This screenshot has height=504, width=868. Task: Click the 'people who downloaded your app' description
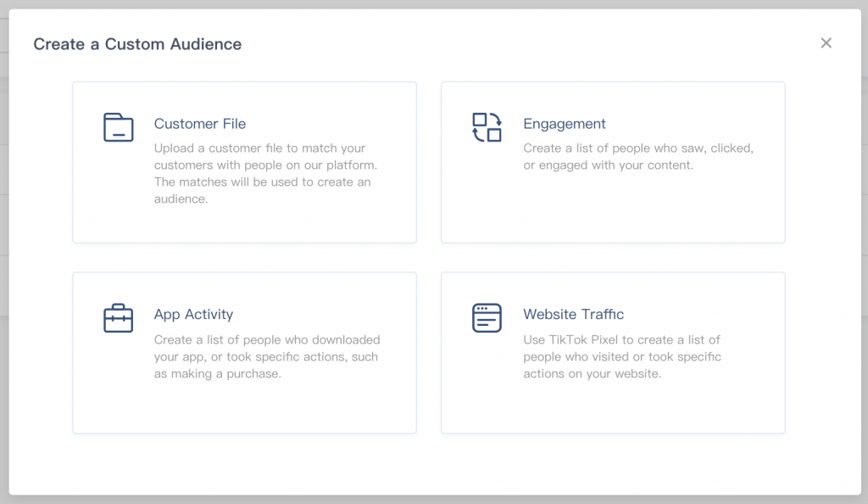coord(267,356)
